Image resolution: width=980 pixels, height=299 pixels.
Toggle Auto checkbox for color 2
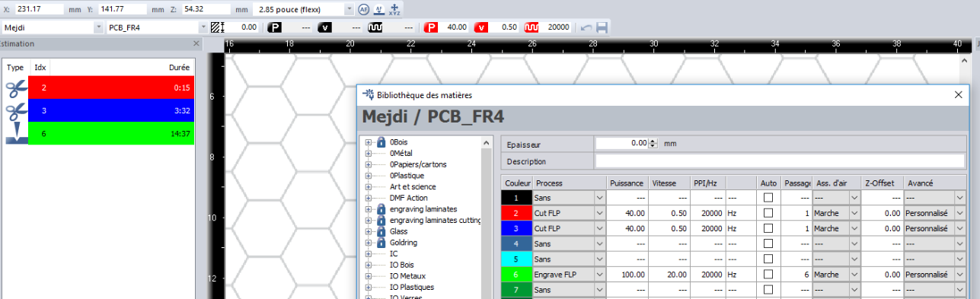tap(768, 213)
